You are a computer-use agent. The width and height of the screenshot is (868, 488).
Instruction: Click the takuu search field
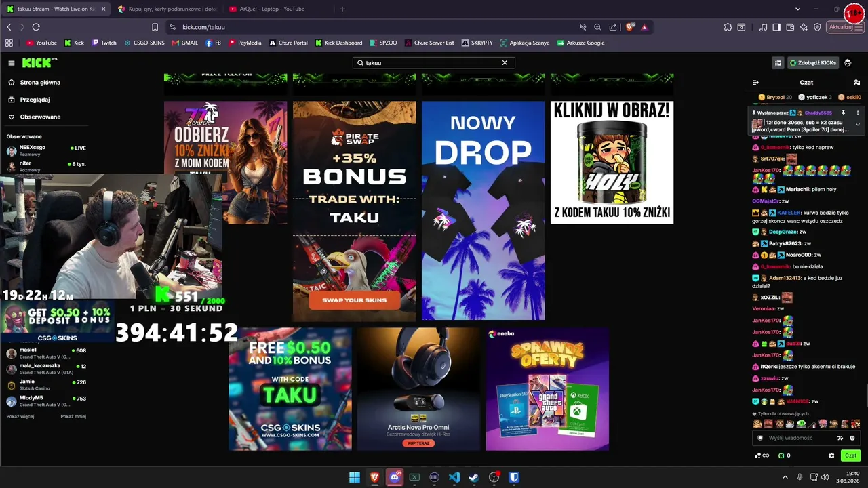(x=433, y=63)
